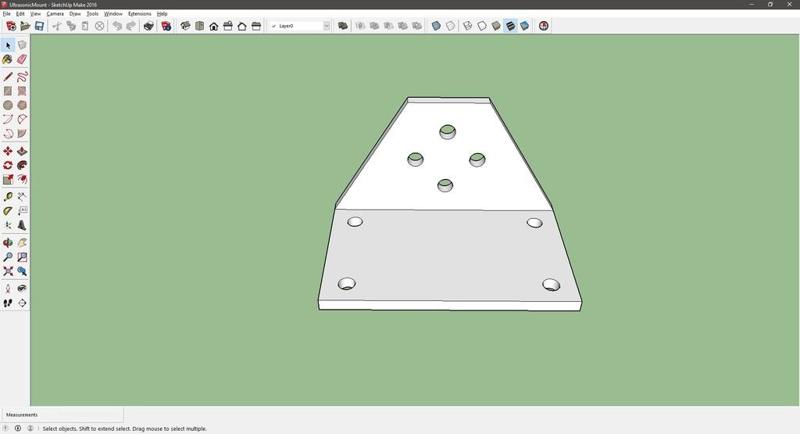Toggle Back Edges style

coord(451,25)
